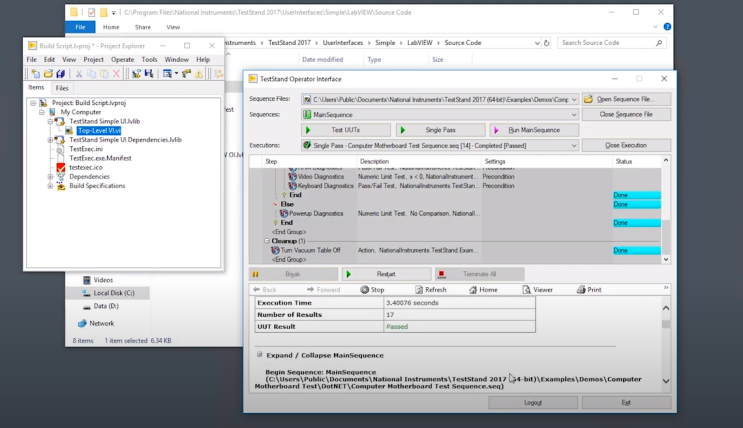The height and width of the screenshot is (428, 743).
Task: Click the Search Source Code field
Action: (612, 43)
